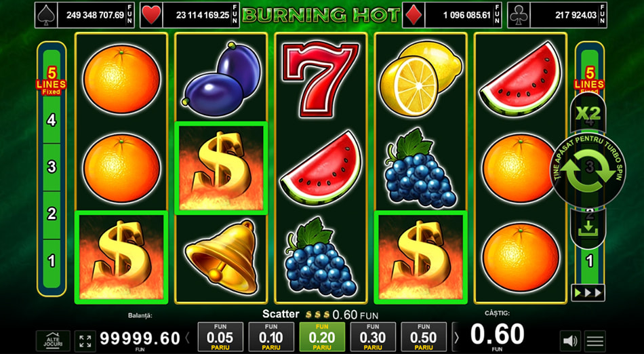
Task: Open diamonds jackpot counter
Action: pyautogui.click(x=451, y=15)
